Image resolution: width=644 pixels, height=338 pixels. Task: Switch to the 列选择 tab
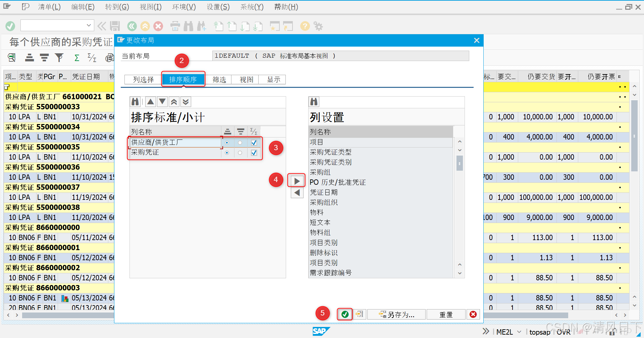(143, 79)
